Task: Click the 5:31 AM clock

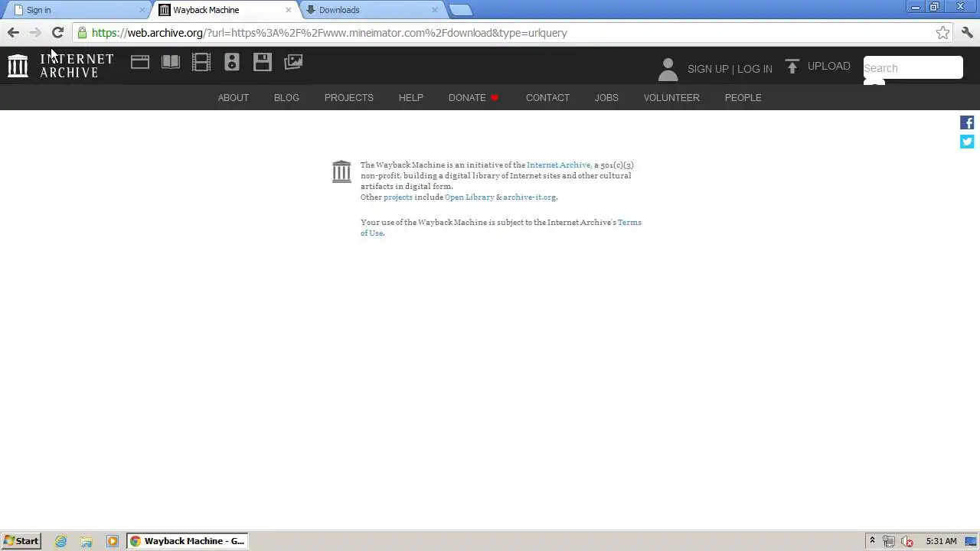Action: 941,541
